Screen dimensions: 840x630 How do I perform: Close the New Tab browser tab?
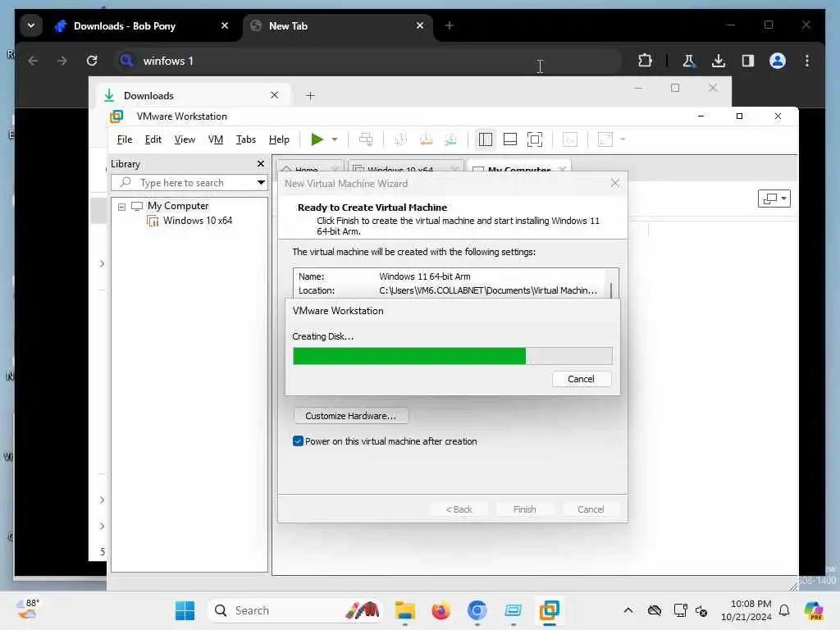click(x=420, y=25)
